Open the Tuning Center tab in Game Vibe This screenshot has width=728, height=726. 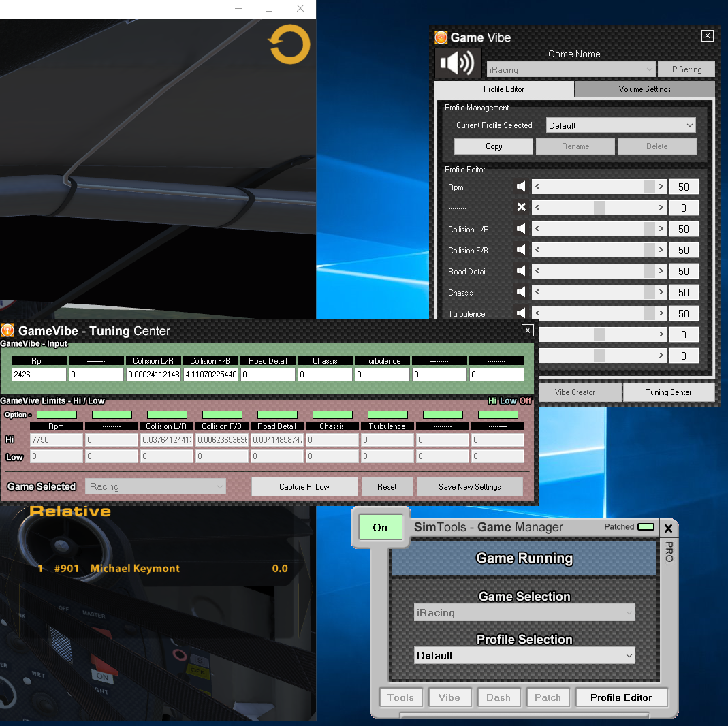669,392
